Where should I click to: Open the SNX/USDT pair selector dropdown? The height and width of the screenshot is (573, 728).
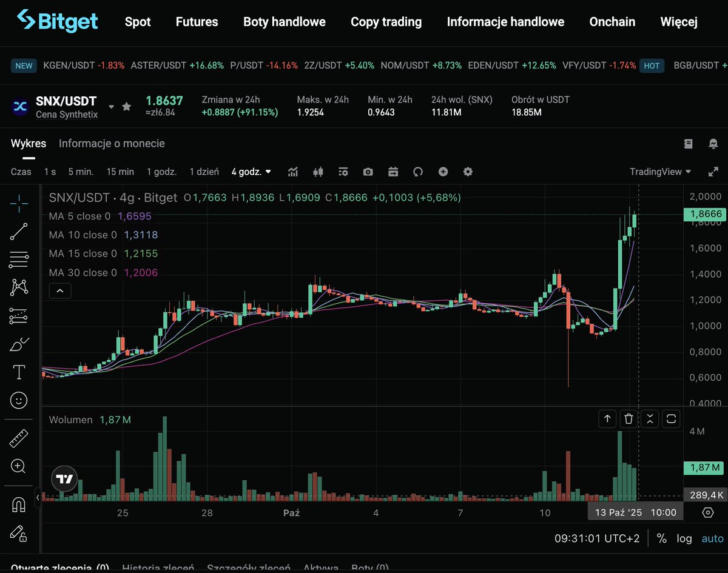111,107
